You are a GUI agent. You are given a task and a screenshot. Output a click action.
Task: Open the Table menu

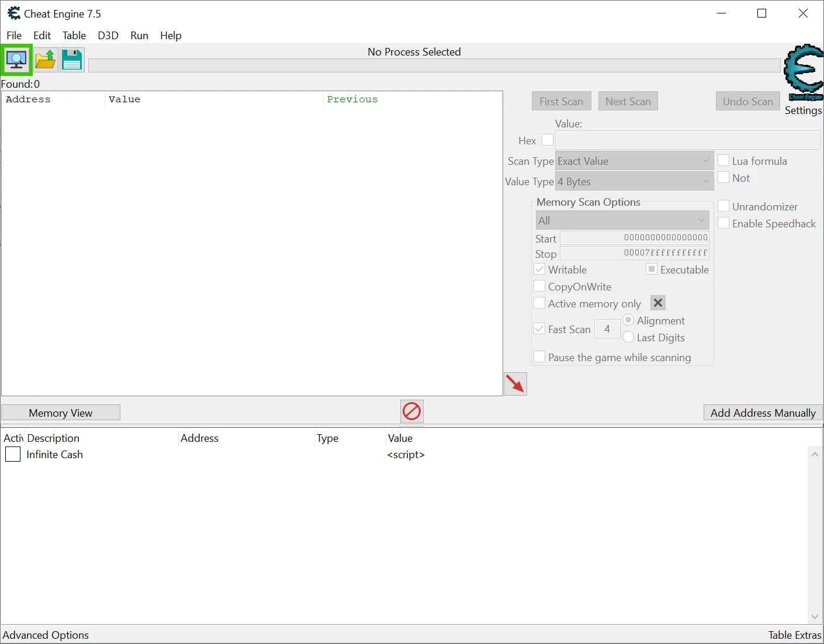[74, 35]
